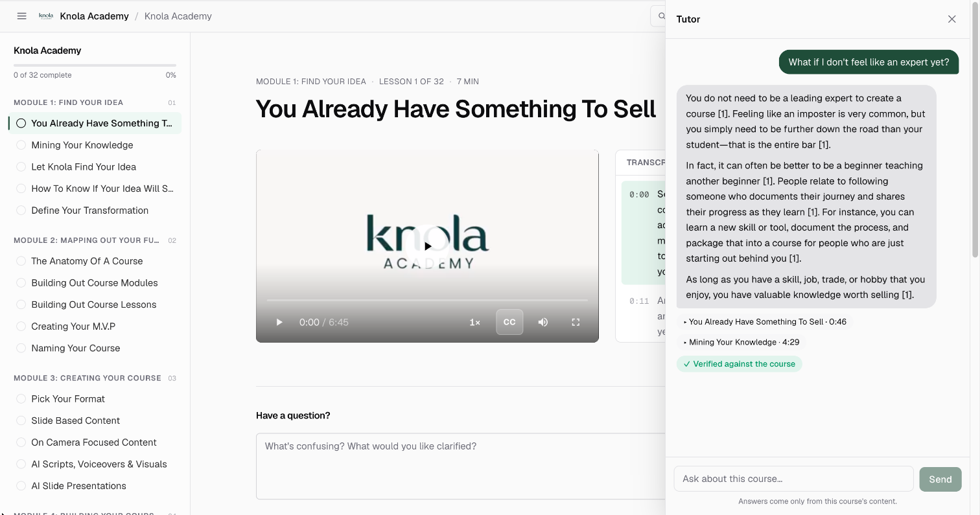Play the video from control bar
980x515 pixels.
pyautogui.click(x=279, y=322)
